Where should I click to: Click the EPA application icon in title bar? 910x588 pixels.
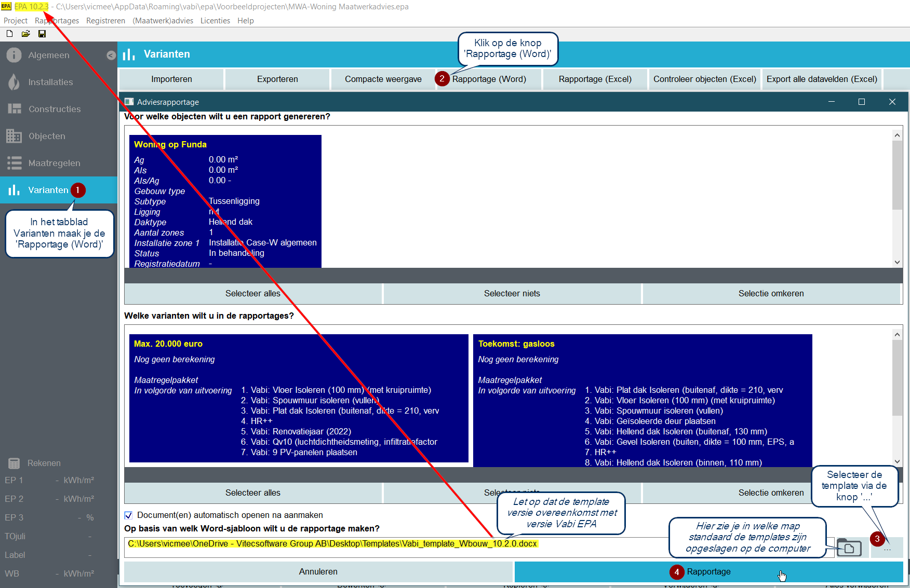[x=6, y=6]
